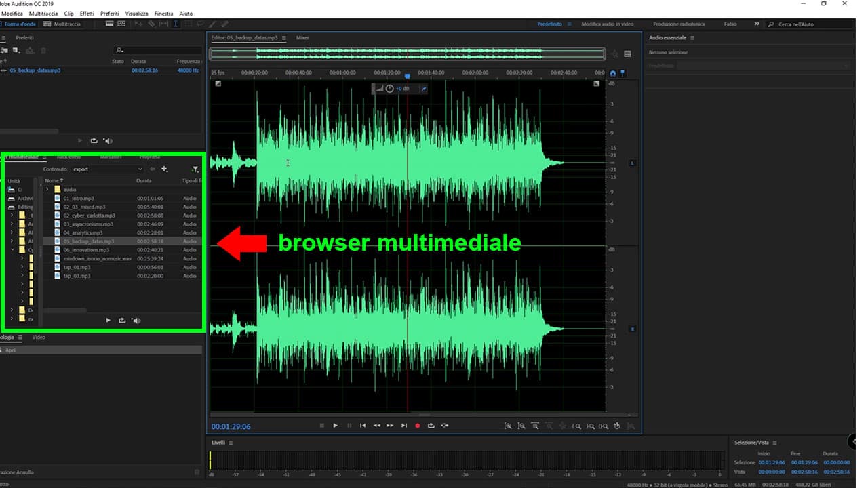Select the Modifica audio in video workspace
Image resolution: width=868 pixels, height=488 pixels.
tap(607, 24)
